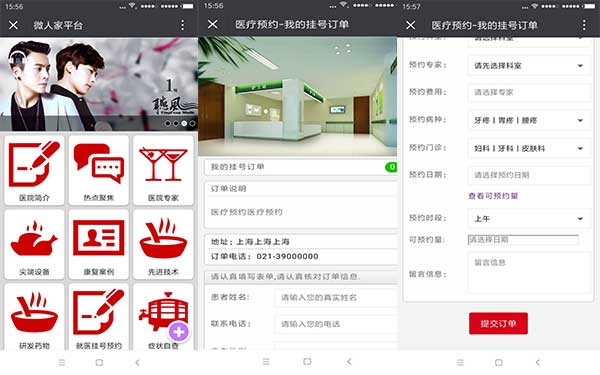
Task: Tap the hospital lobby banner image
Action: coord(298,96)
